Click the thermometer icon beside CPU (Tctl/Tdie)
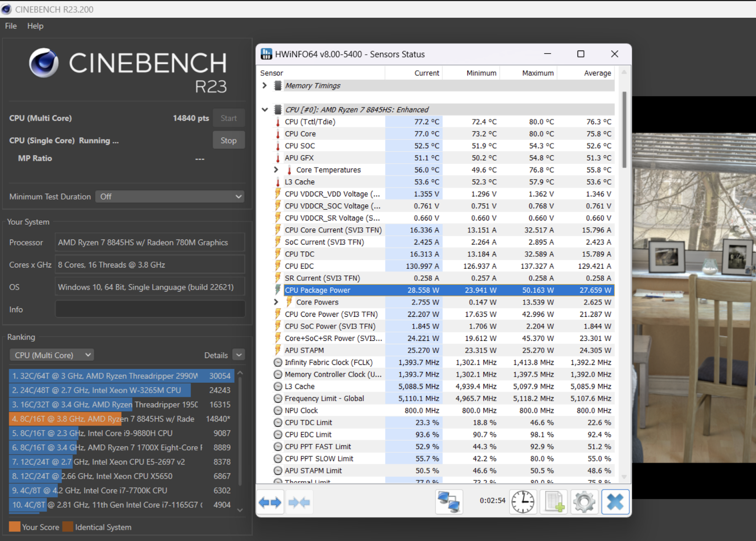 pos(278,122)
